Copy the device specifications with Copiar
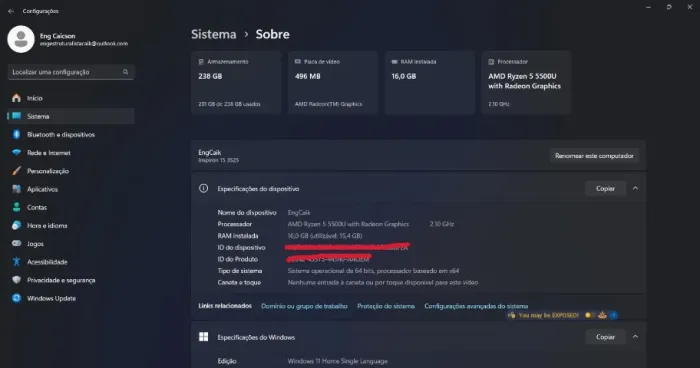 click(605, 188)
